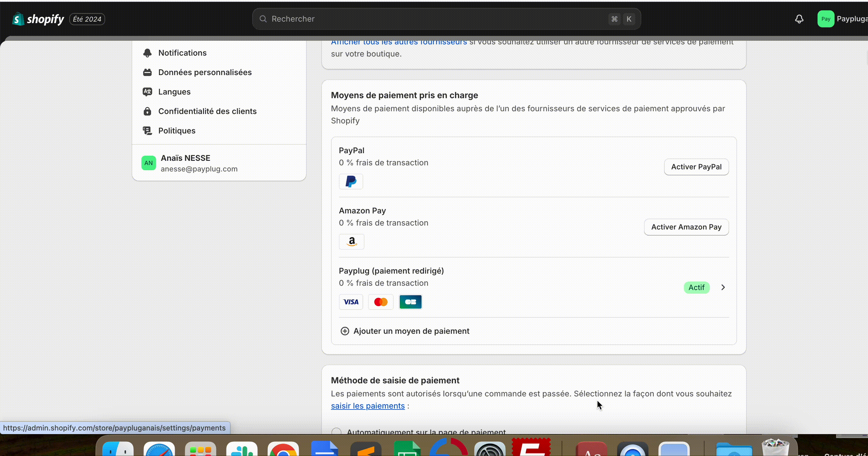This screenshot has width=868, height=456.
Task: Click Ajouter un moyen de paiement
Action: pyautogui.click(x=405, y=331)
